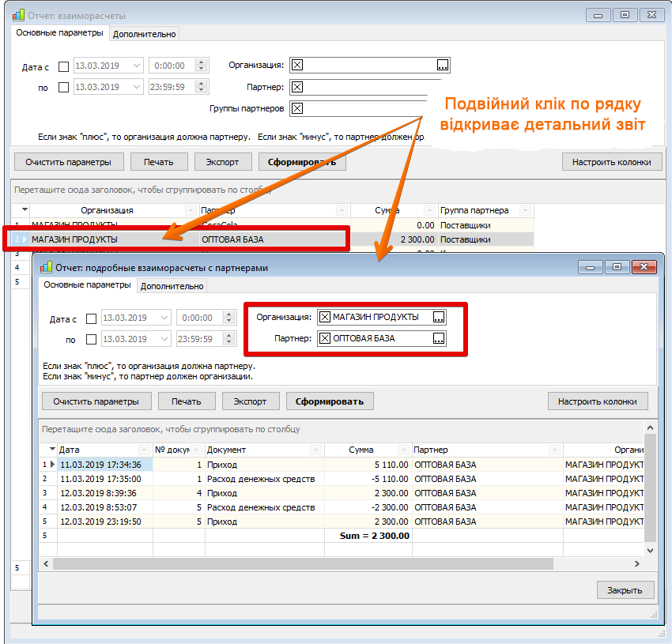This screenshot has width=672, height=644.
Task: Open filter dropdown of 'Группа партнера' column
Action: tap(525, 210)
